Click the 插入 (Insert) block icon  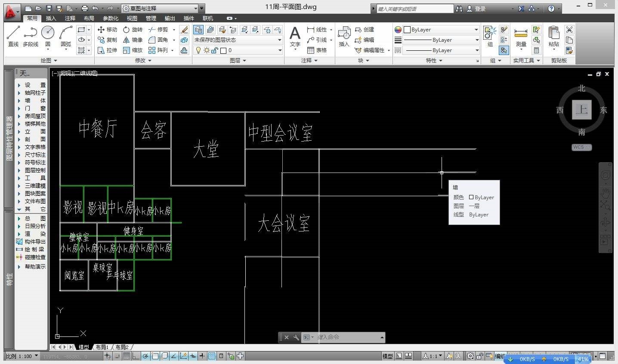[x=344, y=36]
